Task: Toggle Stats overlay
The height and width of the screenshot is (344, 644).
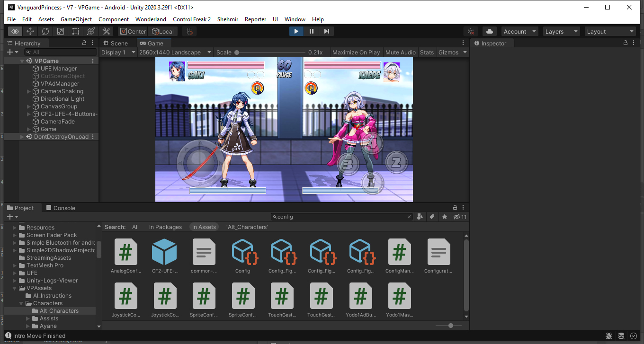Action: click(x=427, y=52)
